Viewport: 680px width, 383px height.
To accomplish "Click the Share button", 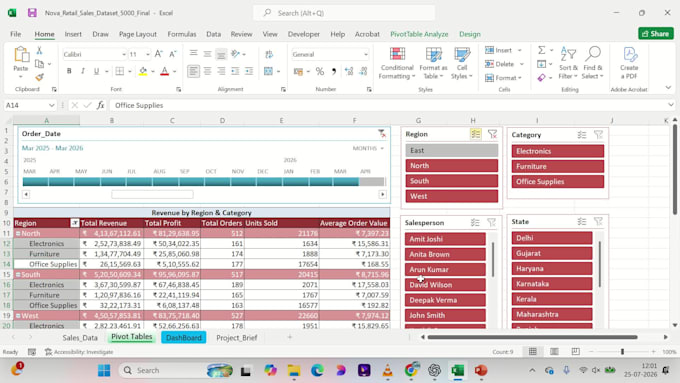I will pos(656,33).
